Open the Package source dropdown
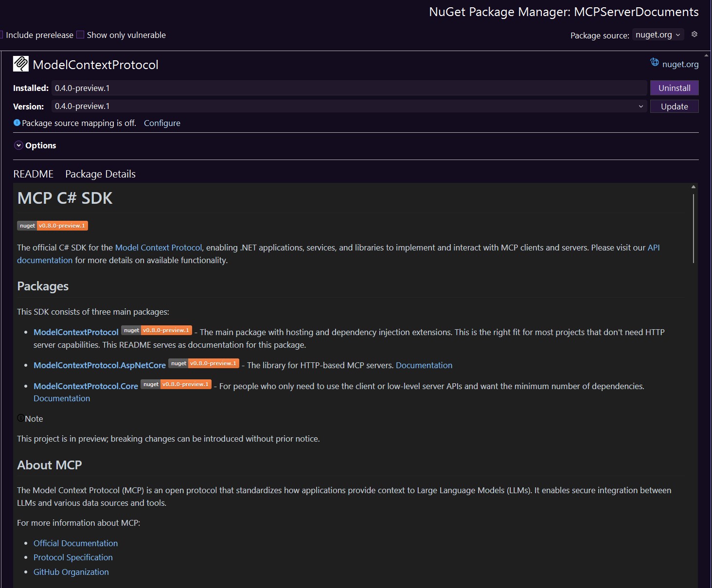712x588 pixels. pyautogui.click(x=658, y=35)
